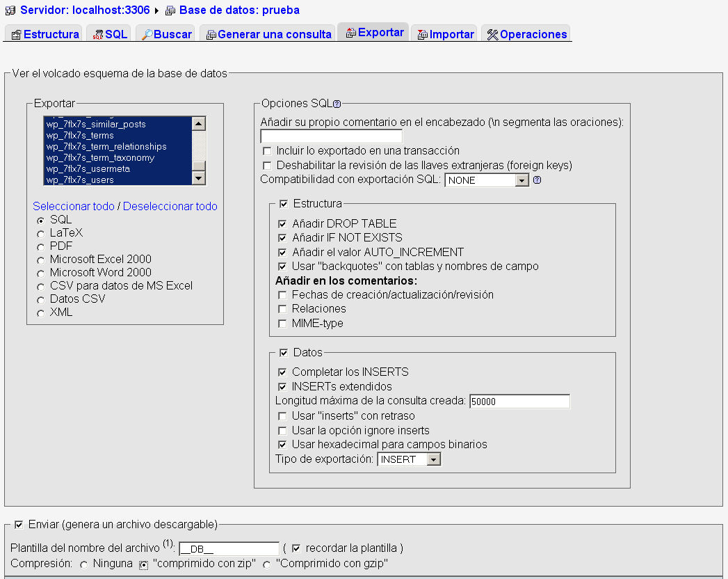Enable Incluir lo exportado en una transacción
Image resolution: width=728 pixels, height=579 pixels.
click(x=267, y=151)
